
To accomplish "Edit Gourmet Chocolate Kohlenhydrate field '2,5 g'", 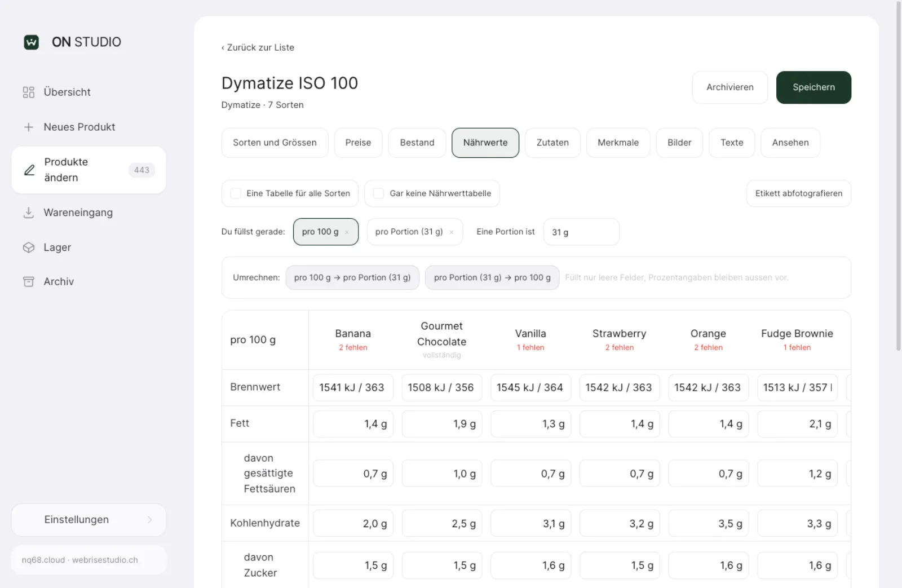I will pos(442,523).
